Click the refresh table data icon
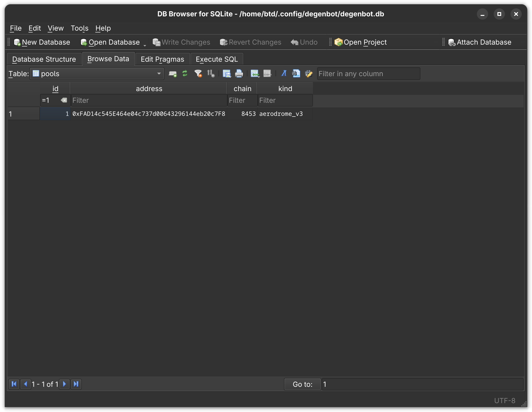The width and height of the screenshot is (532, 412). [185, 73]
